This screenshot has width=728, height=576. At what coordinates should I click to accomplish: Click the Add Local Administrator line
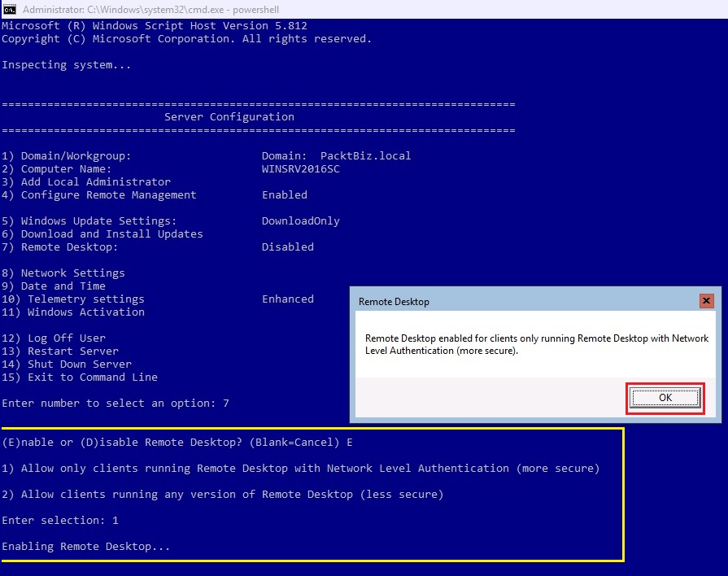pos(86,181)
